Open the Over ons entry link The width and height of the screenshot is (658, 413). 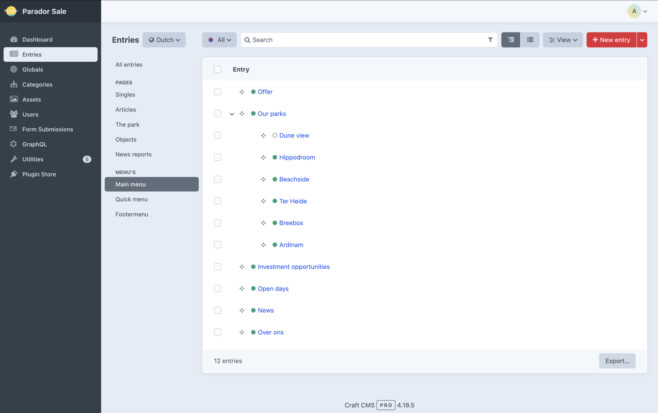pos(271,332)
